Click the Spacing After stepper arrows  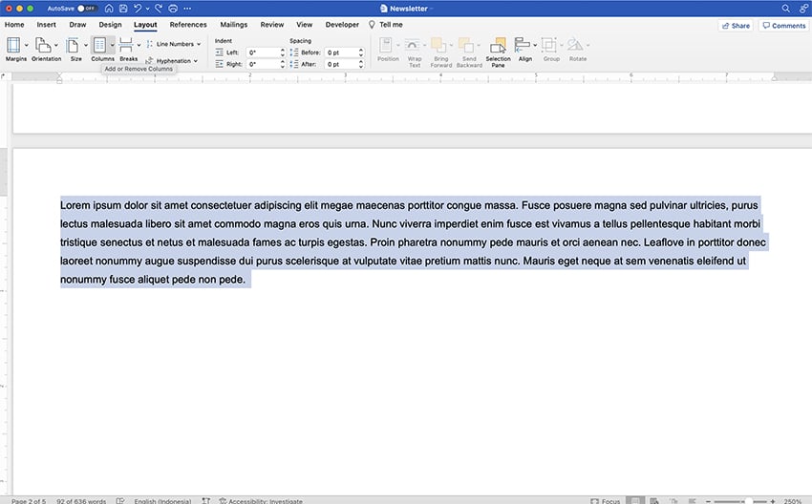(361, 64)
